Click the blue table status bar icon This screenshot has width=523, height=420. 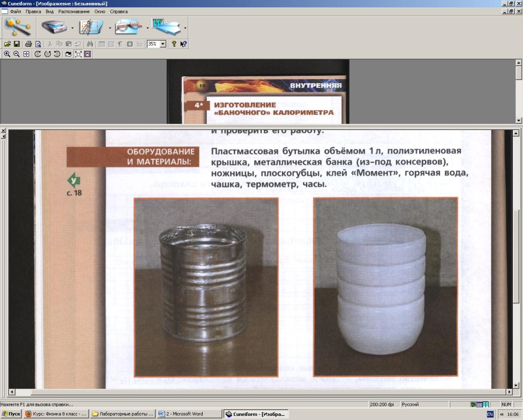[479, 404]
